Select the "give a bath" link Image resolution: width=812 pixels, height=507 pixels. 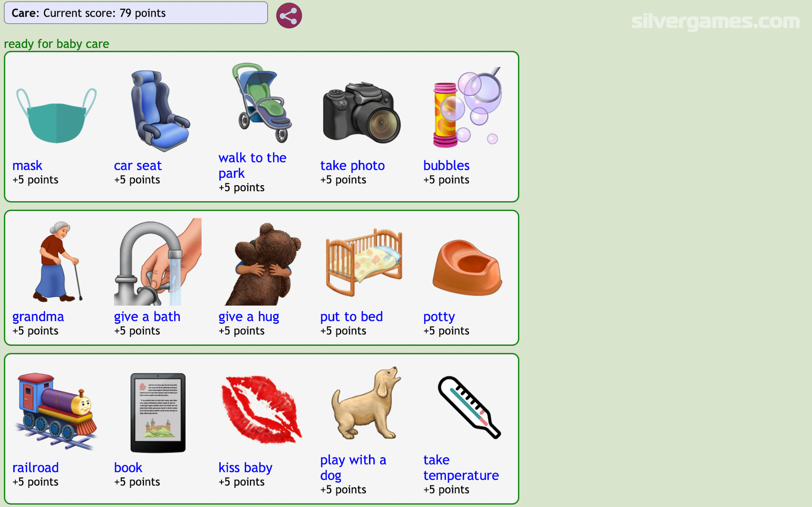pos(147,317)
